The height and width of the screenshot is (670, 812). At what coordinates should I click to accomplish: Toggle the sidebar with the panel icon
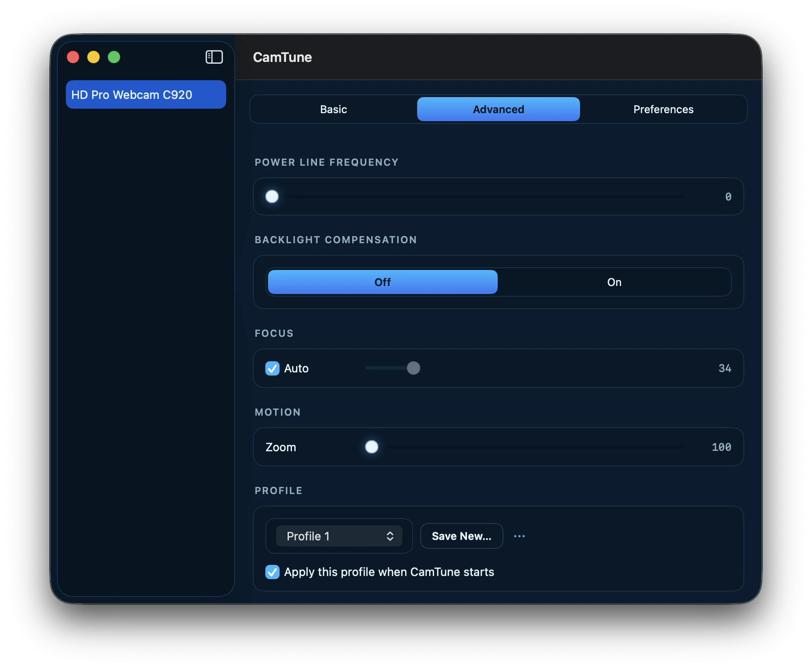click(214, 57)
